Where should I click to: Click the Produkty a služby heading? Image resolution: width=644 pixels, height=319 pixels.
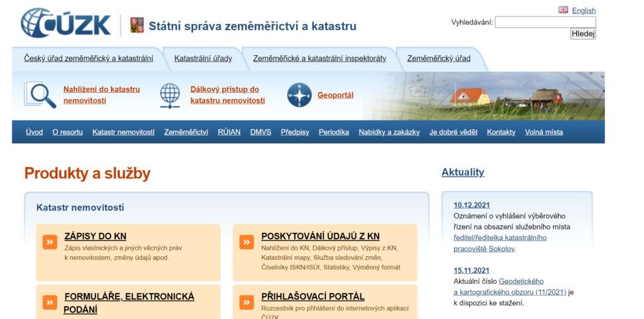click(87, 173)
